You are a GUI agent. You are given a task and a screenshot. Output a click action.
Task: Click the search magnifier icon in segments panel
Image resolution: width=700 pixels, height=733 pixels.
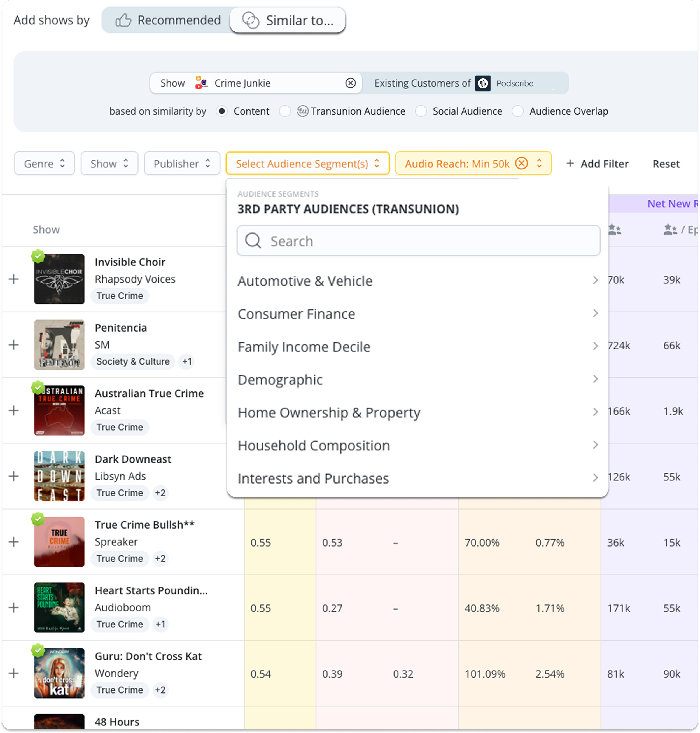pyautogui.click(x=253, y=241)
